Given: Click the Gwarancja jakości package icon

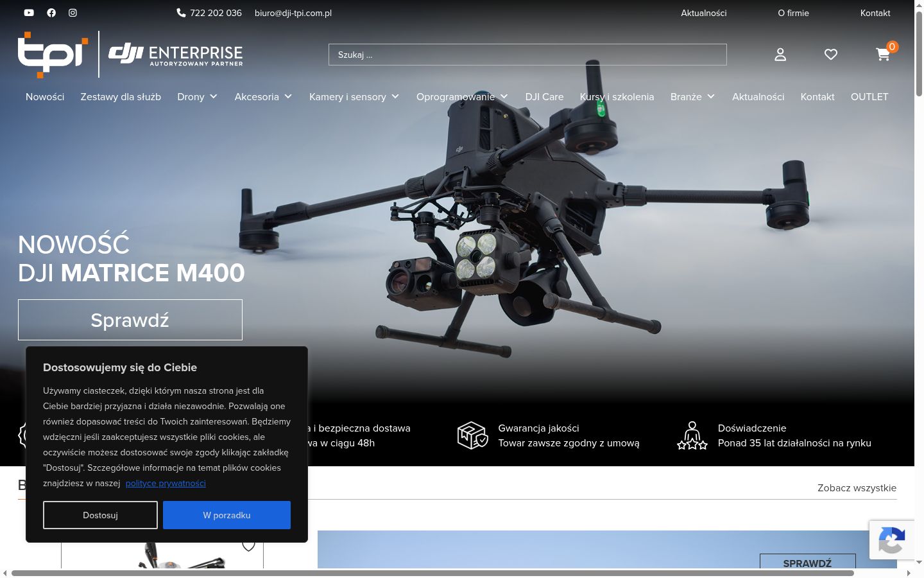Looking at the screenshot, I should coord(472,435).
